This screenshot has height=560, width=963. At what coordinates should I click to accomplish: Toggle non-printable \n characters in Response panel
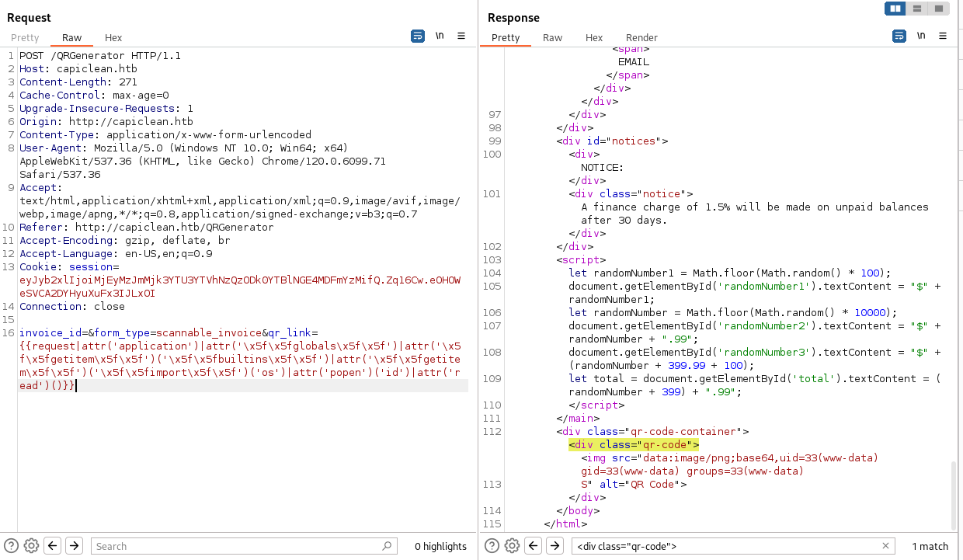tap(921, 36)
